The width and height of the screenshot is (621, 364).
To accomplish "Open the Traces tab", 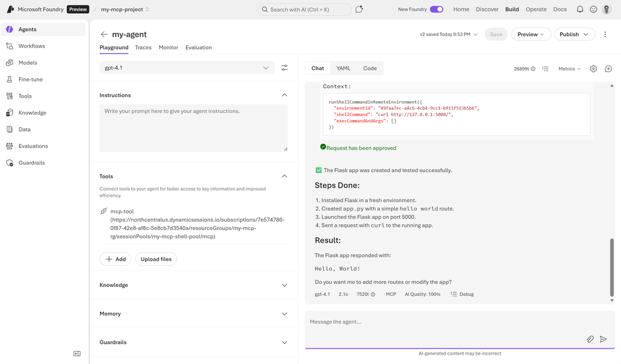I will click(143, 47).
